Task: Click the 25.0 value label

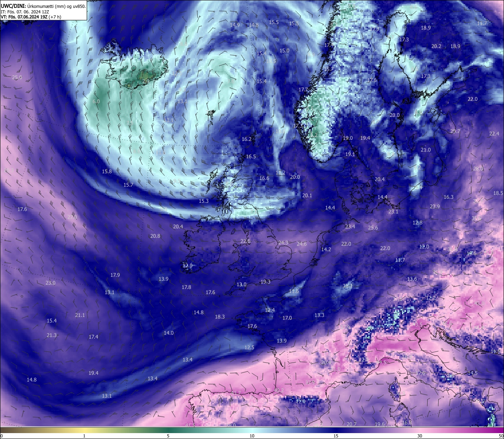Action: 17,77
